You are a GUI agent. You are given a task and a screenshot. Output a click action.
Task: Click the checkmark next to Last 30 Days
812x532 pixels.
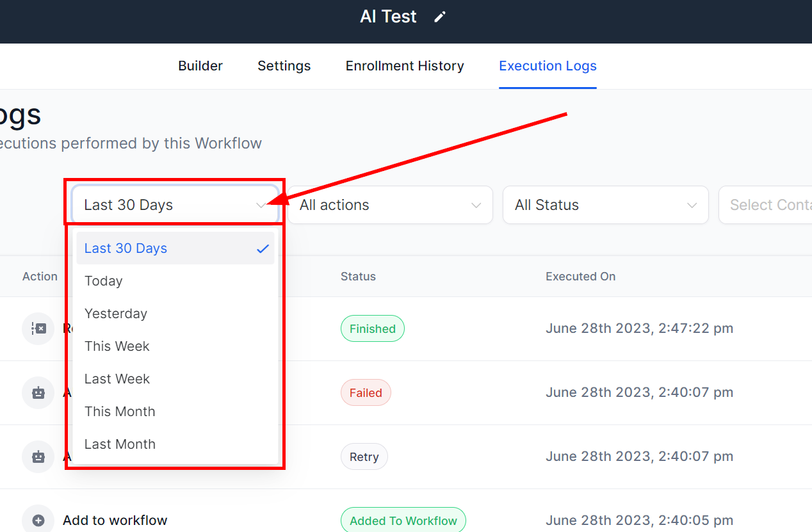pyautogui.click(x=263, y=248)
